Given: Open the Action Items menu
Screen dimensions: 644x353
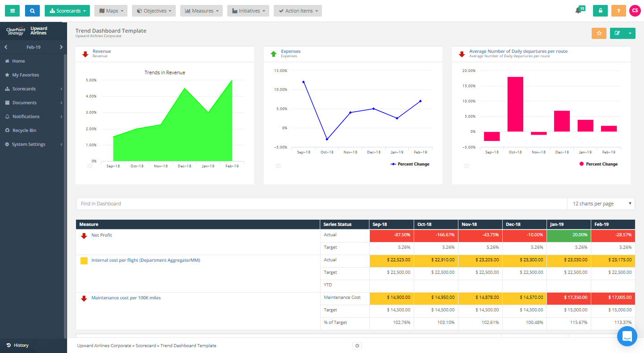Looking at the screenshot, I should point(297,10).
